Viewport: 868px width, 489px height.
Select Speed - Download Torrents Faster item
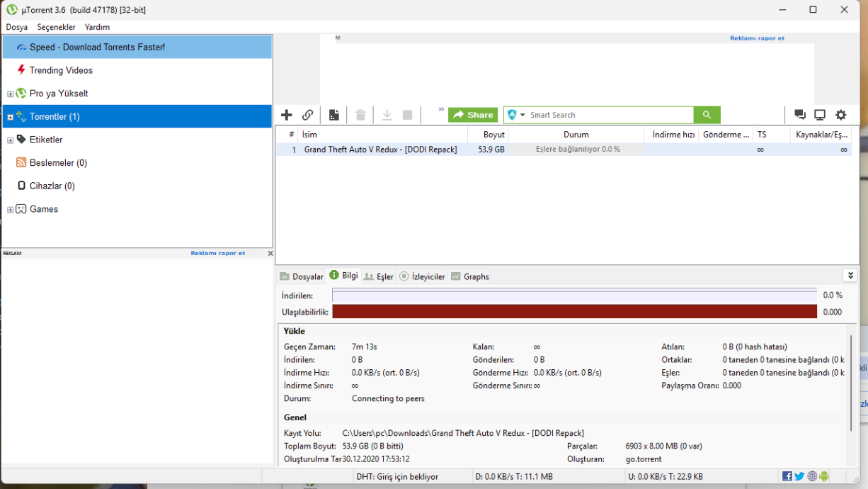[x=137, y=47]
